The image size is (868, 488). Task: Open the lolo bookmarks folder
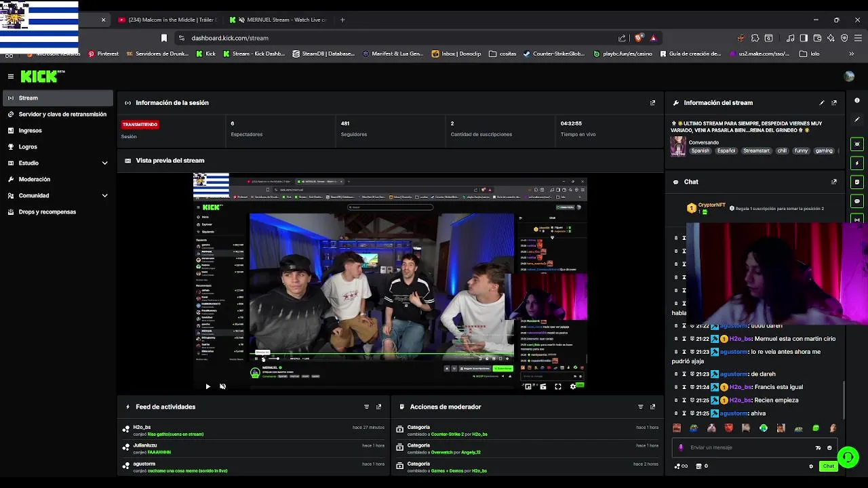[x=810, y=54]
